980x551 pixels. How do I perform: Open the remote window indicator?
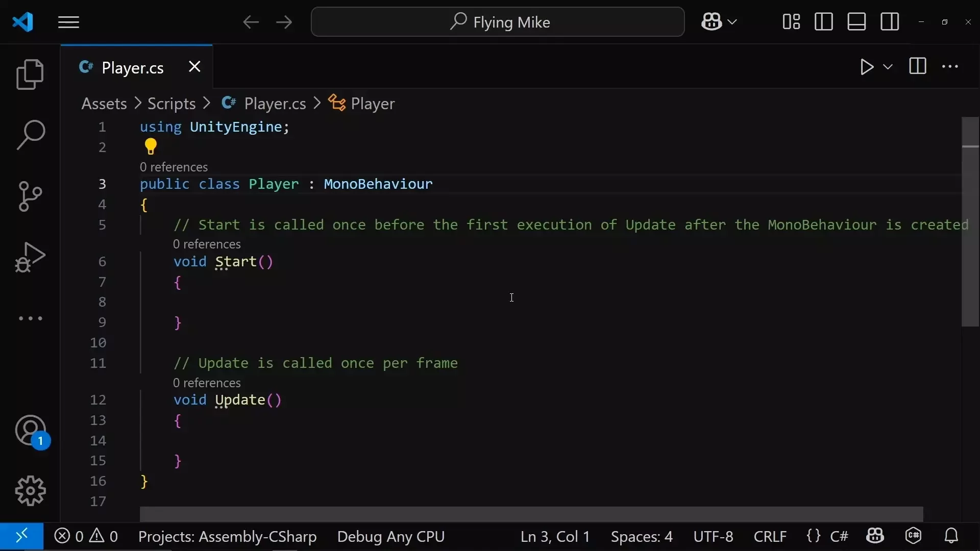(x=21, y=536)
